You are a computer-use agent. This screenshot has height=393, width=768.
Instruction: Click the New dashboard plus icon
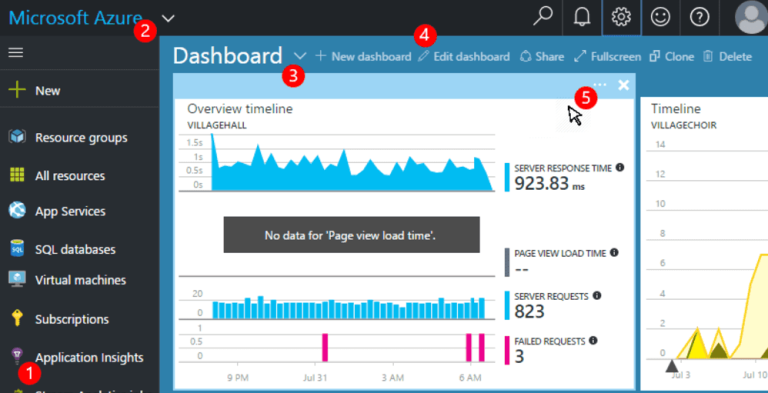point(321,56)
